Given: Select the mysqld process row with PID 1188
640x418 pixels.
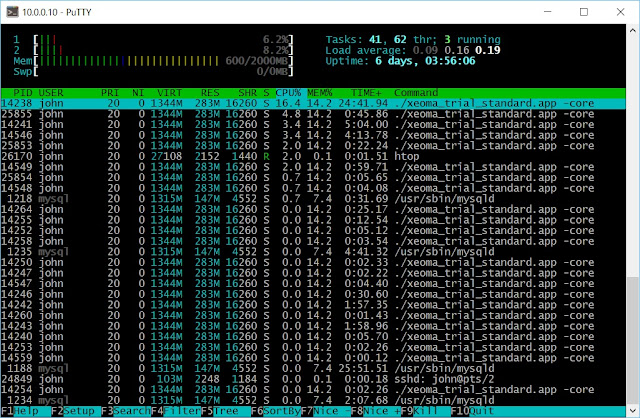Looking at the screenshot, I should (x=313, y=369).
